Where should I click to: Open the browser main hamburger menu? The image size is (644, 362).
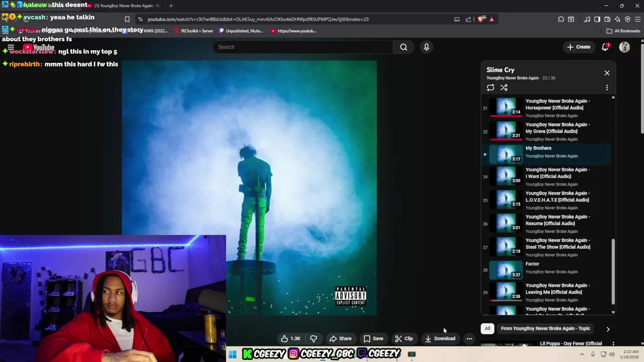coord(637,19)
